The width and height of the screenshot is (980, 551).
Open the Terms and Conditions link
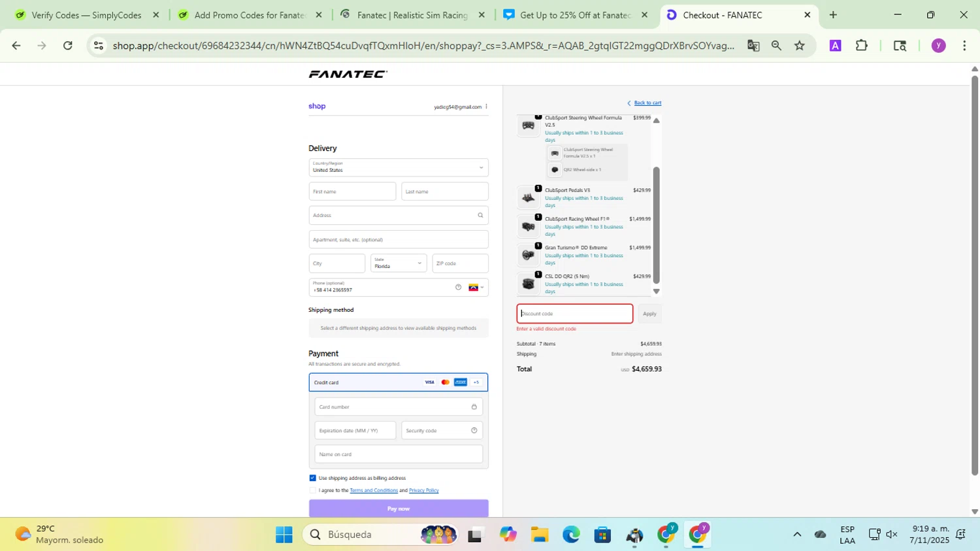coord(374,490)
